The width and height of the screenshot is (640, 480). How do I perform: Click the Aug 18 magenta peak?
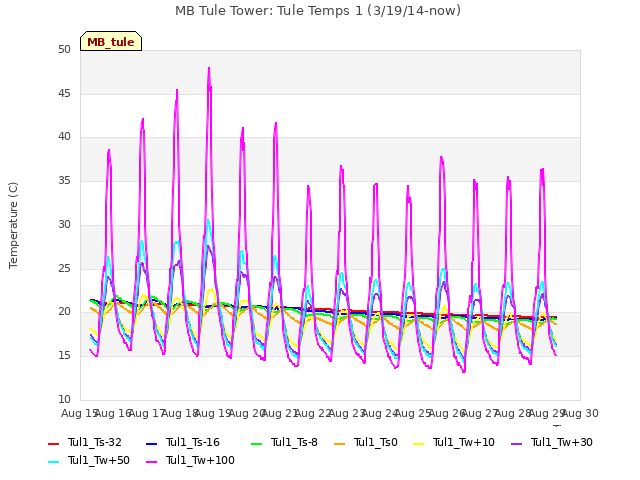pyautogui.click(x=177, y=91)
